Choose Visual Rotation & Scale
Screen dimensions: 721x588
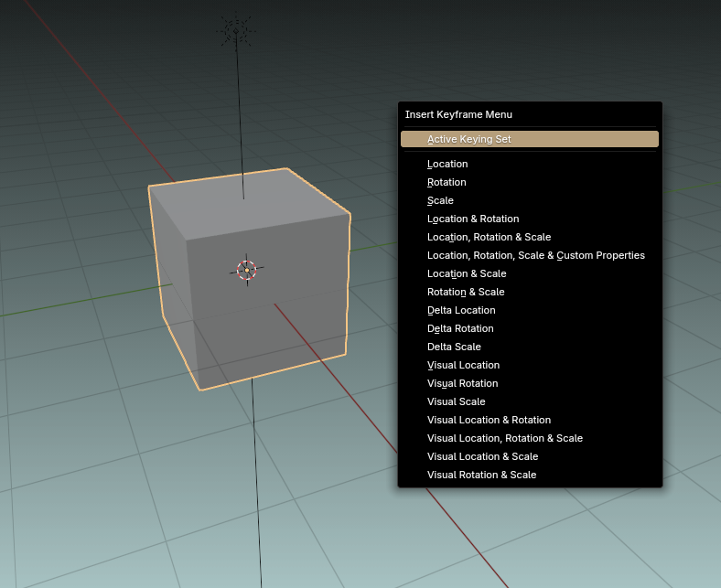pos(529,475)
